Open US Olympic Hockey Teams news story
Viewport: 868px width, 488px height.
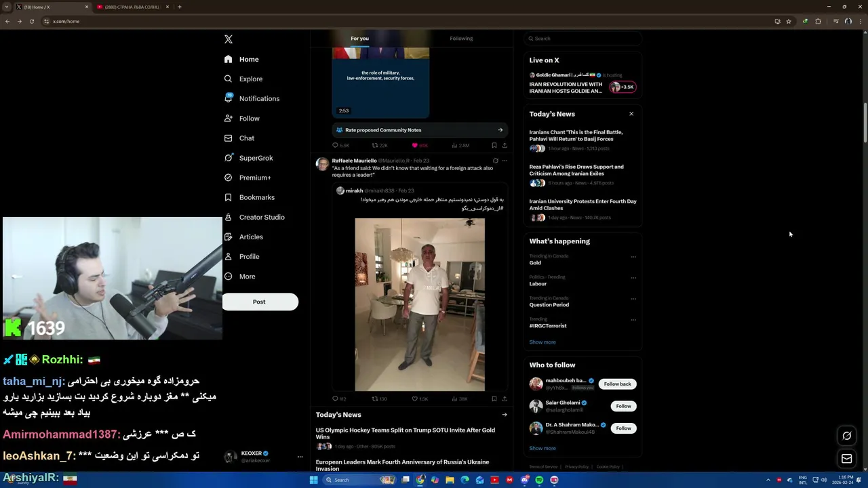pyautogui.click(x=406, y=433)
